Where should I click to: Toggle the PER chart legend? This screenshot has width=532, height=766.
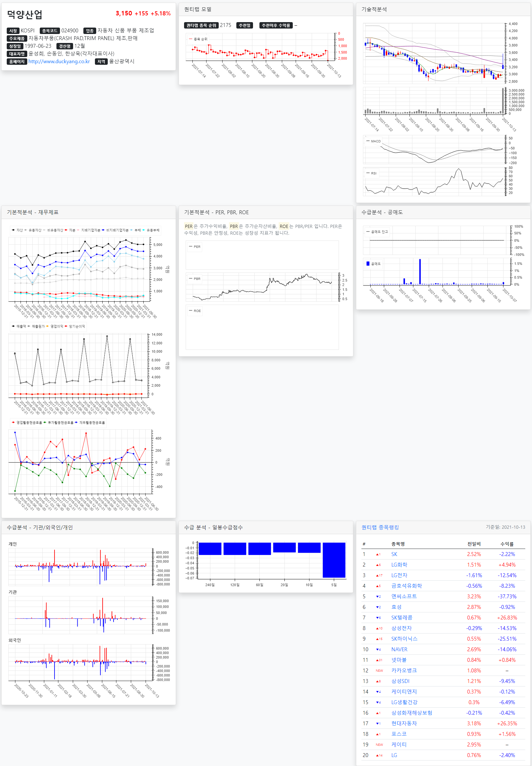pyautogui.click(x=195, y=247)
